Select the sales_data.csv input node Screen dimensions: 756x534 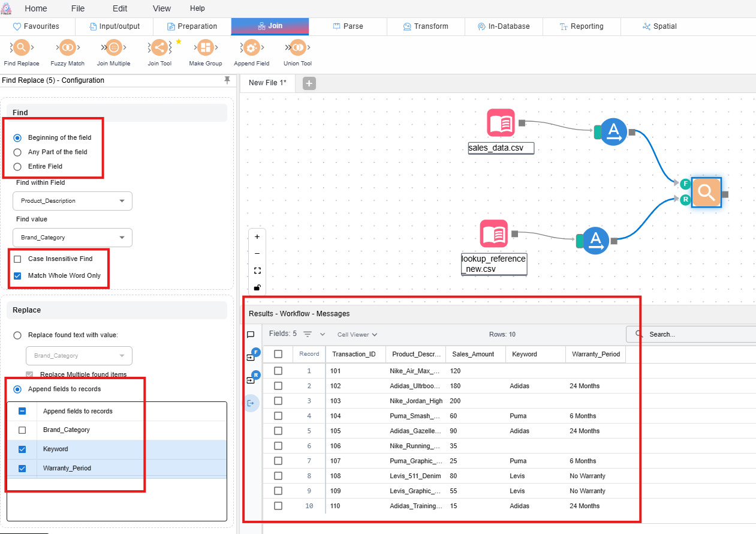(x=501, y=123)
